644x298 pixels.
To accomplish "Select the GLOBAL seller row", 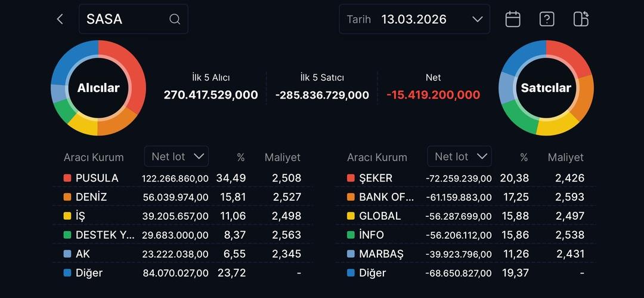I will 465,216.
